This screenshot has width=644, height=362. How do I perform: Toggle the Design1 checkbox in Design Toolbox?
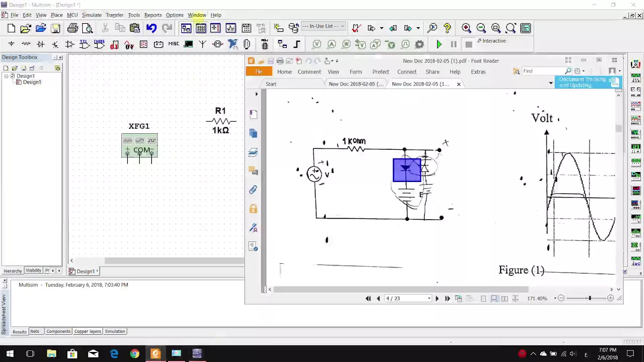point(12,76)
